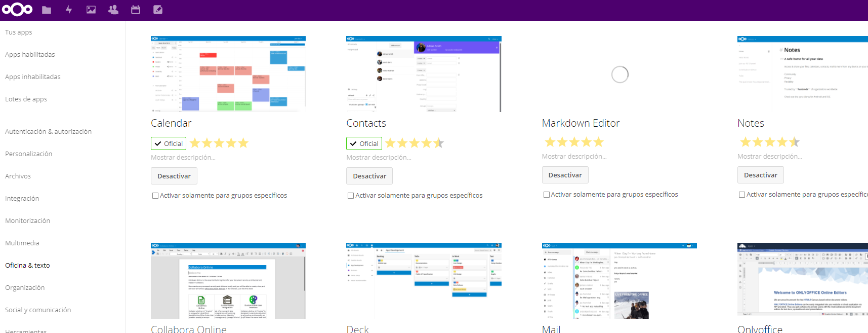
Task: Enable Notes only for specific groups
Action: pyautogui.click(x=742, y=195)
